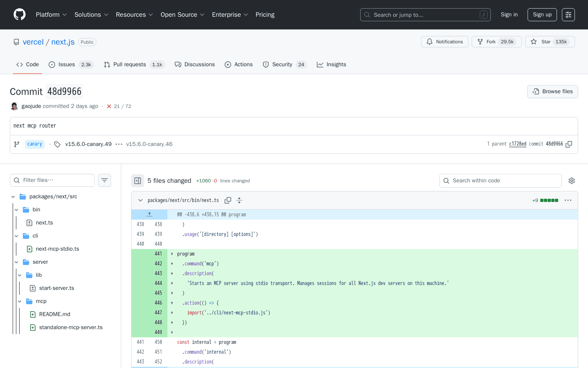The height and width of the screenshot is (368, 588).
Task: Switch to the Code tab
Action: click(28, 65)
